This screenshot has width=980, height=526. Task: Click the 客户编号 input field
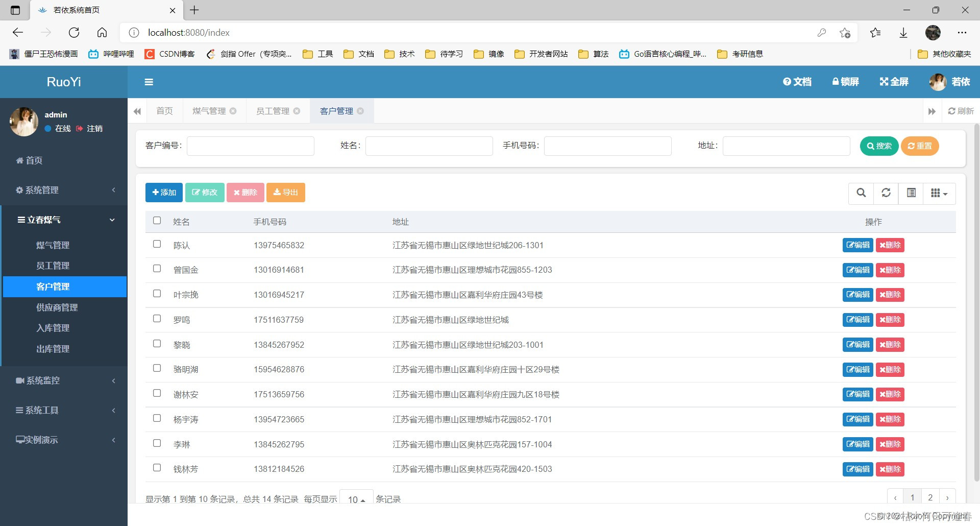coord(251,146)
